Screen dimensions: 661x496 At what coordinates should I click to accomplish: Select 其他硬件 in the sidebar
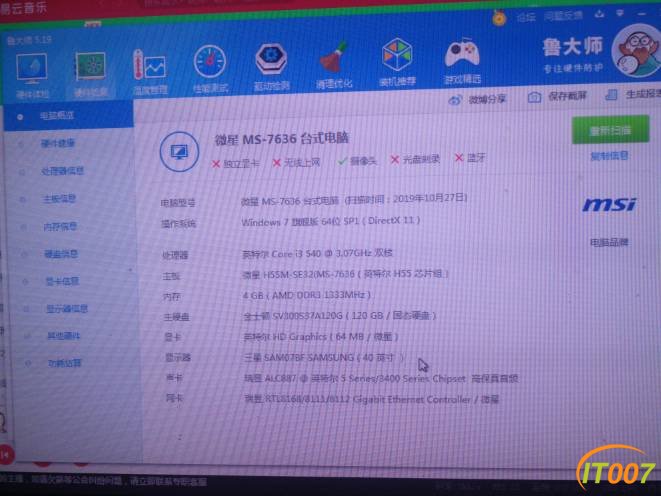pyautogui.click(x=63, y=336)
